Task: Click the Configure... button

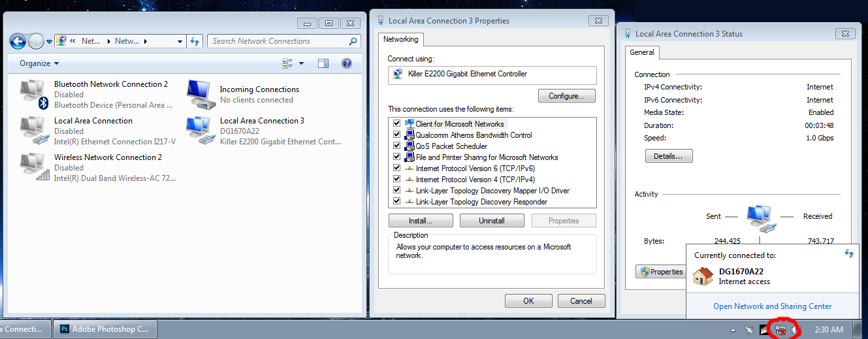Action: pyautogui.click(x=567, y=96)
